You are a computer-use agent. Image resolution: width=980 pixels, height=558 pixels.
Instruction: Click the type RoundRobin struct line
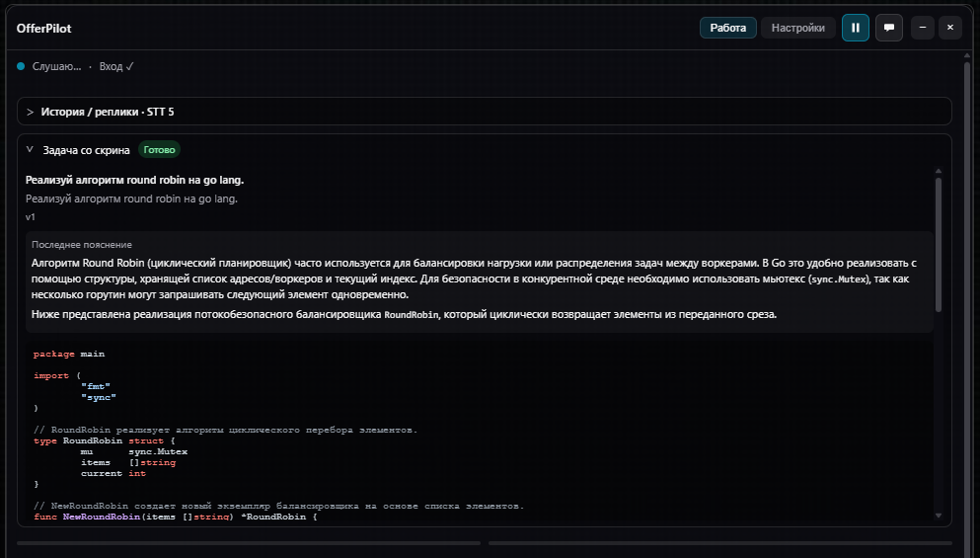tap(105, 441)
